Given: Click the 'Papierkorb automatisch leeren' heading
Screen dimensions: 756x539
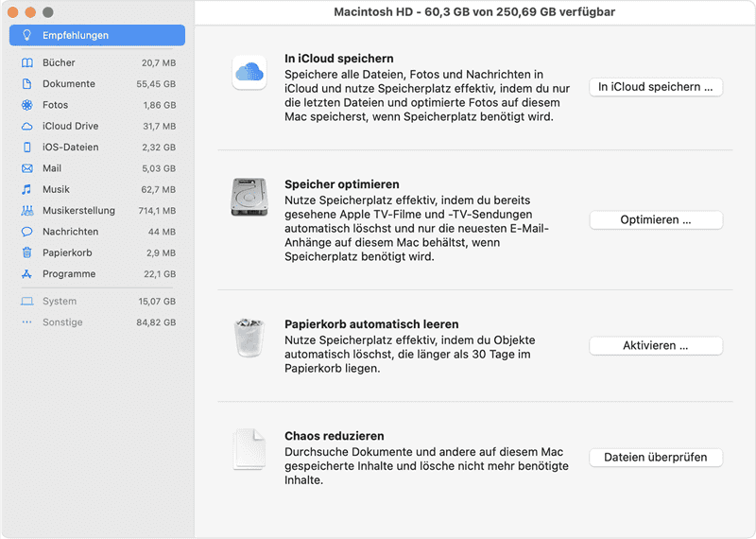Looking at the screenshot, I should click(371, 324).
